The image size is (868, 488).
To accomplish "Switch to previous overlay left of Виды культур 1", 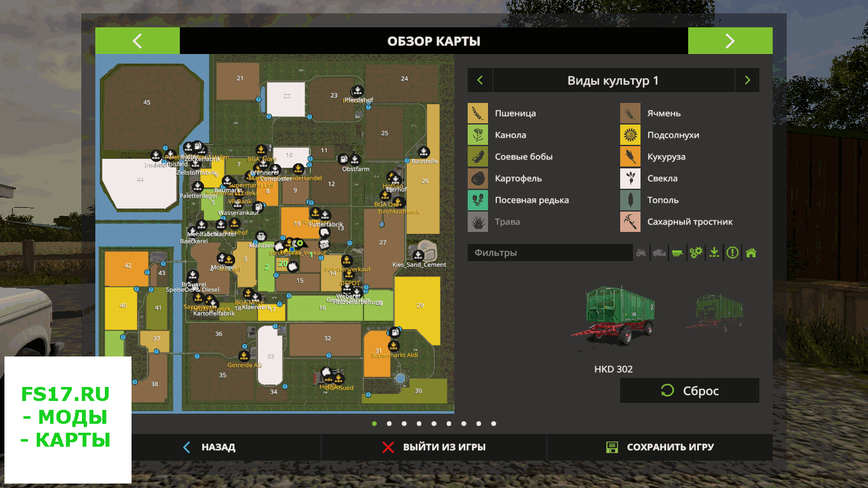I will coord(480,81).
